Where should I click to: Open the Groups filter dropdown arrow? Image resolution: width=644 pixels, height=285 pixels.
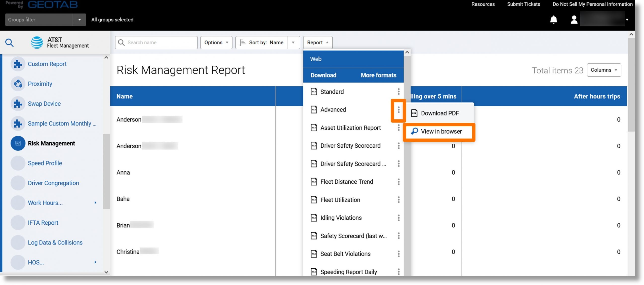pos(79,20)
